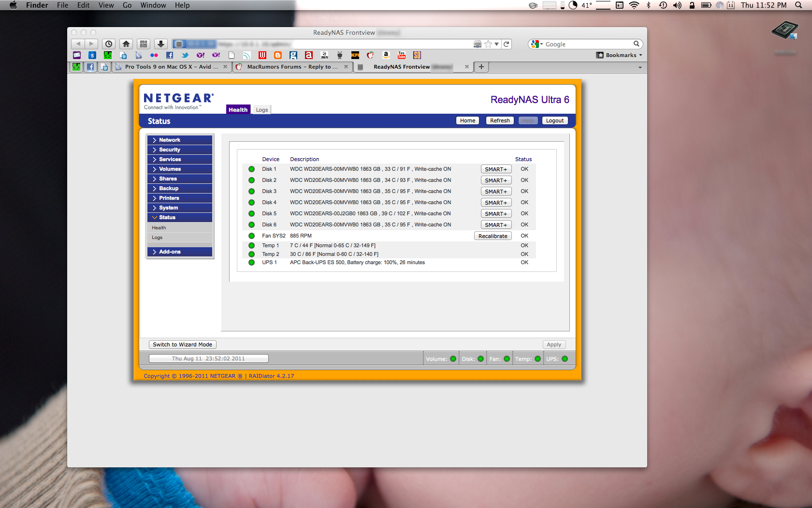Open Spotlight search magnifier icon

tap(798, 5)
